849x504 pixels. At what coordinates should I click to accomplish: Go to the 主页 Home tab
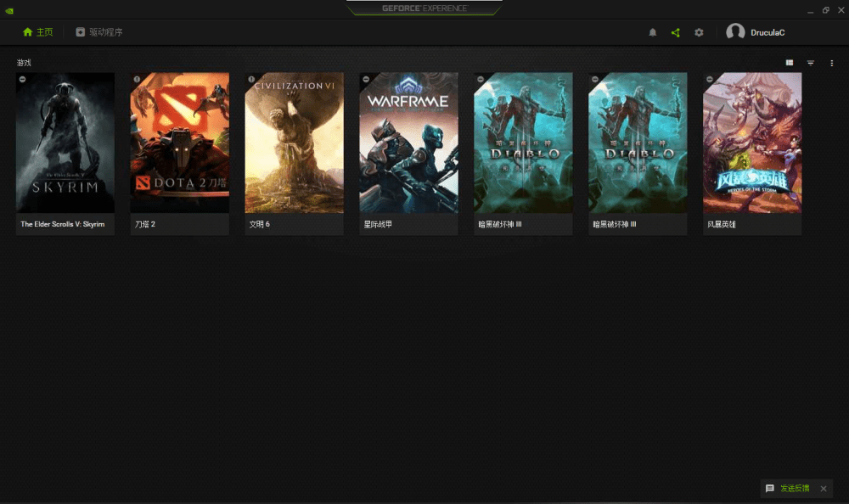(38, 32)
